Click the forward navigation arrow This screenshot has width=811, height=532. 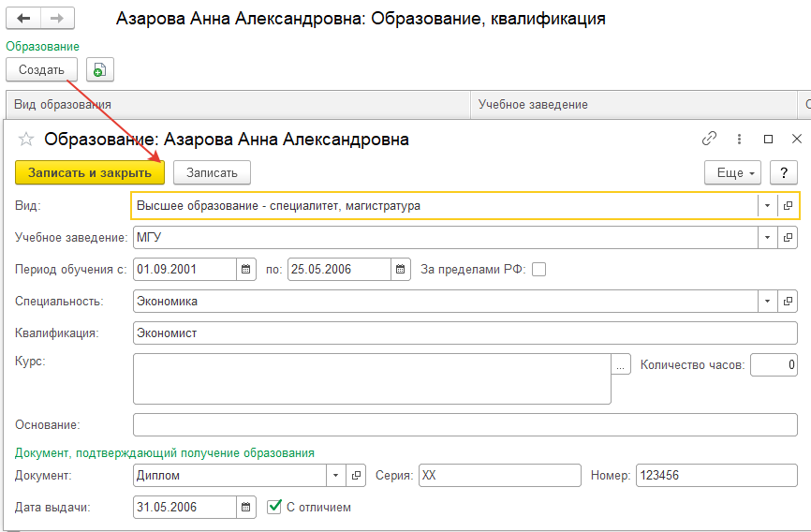[56, 19]
